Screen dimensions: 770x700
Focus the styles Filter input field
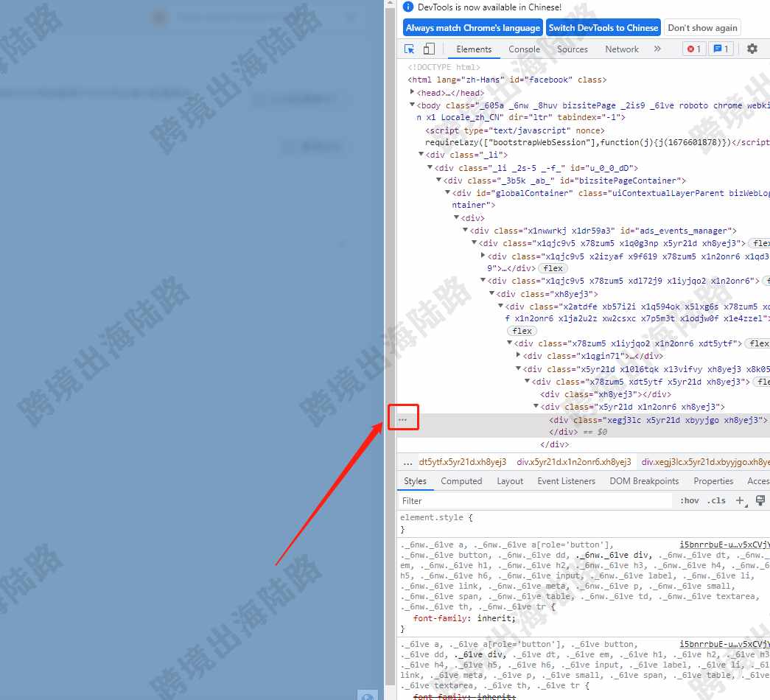[535, 500]
